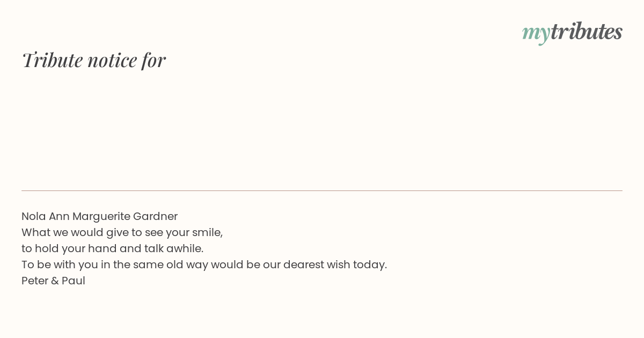The width and height of the screenshot is (644, 338).
Task: Click the middle name "Marguerite"
Action: tap(101, 217)
